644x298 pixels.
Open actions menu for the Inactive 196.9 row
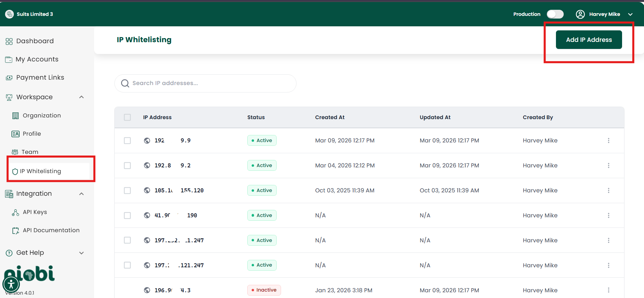pos(609,290)
